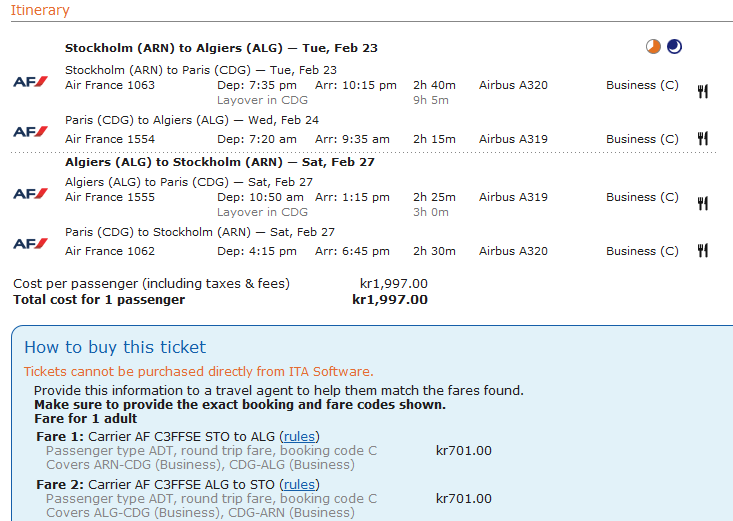Click the Stockholm to Algiers trip header
This screenshot has width=733, height=521.
tap(221, 48)
